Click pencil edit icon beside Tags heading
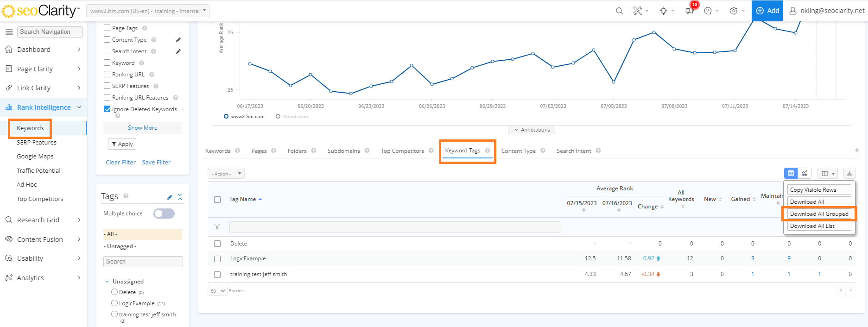This screenshot has width=868, height=327. (x=170, y=197)
